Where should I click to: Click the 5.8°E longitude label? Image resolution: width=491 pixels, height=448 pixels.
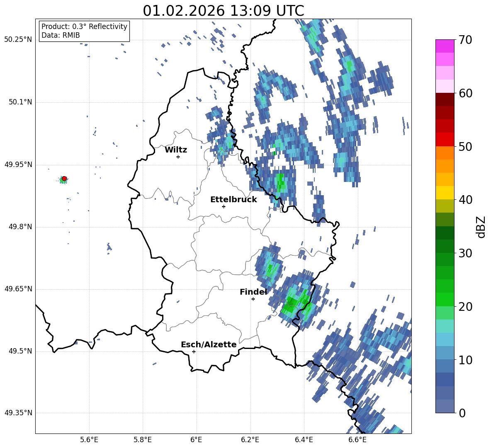click(x=143, y=440)
